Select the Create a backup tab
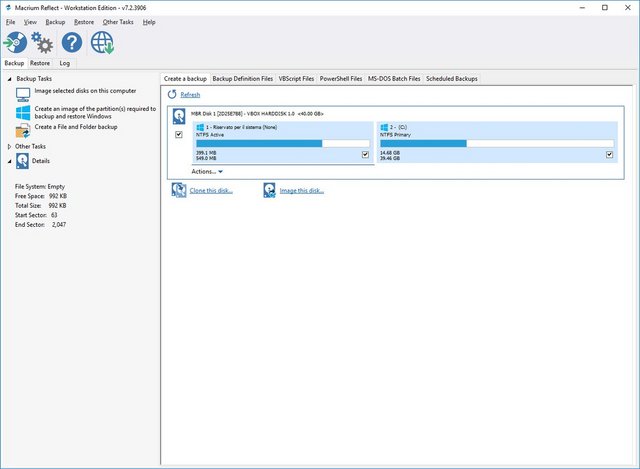 185,79
